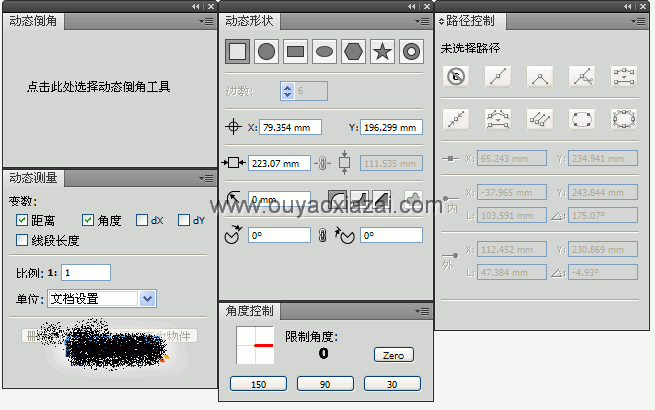Click the ellipse showing all anchor points icon

[x=624, y=120]
